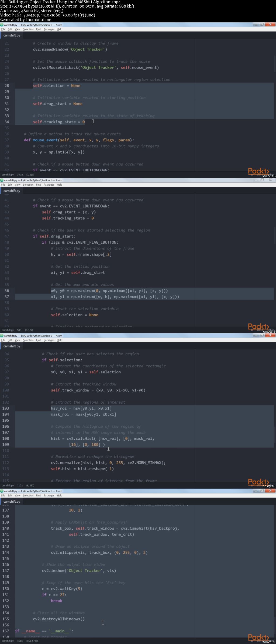The width and height of the screenshot is (276, 644).
Task: Click status bar cursor position 58:1
Action: coord(19,330)
